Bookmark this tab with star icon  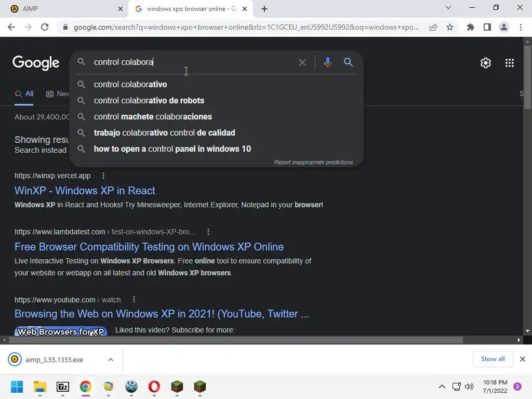click(x=450, y=27)
